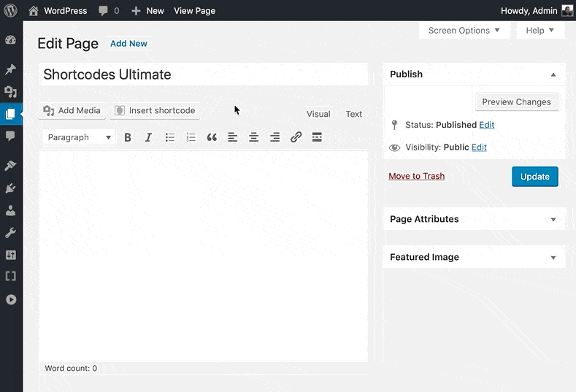The width and height of the screenshot is (576, 392).
Task: Add a blockquote
Action: point(212,137)
